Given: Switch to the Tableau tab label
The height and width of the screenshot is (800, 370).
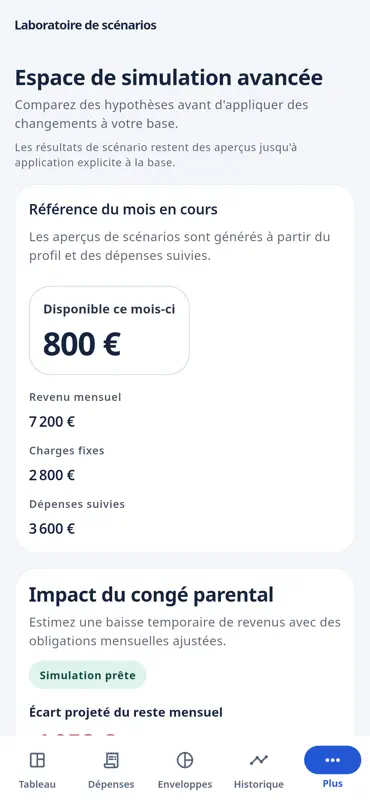Looking at the screenshot, I should pos(37,784).
